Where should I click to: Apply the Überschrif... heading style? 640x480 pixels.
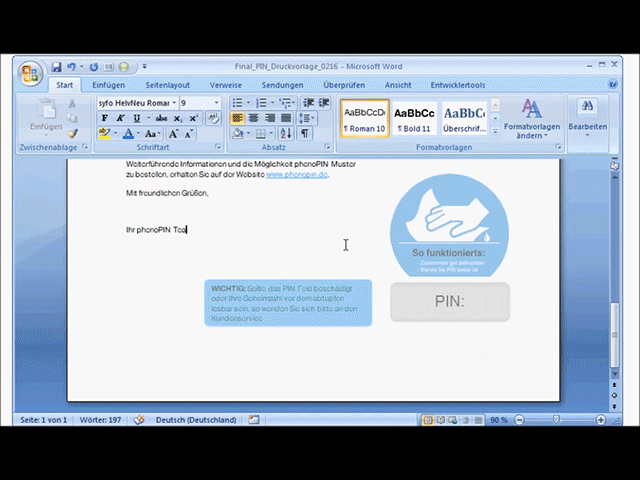pyautogui.click(x=464, y=119)
